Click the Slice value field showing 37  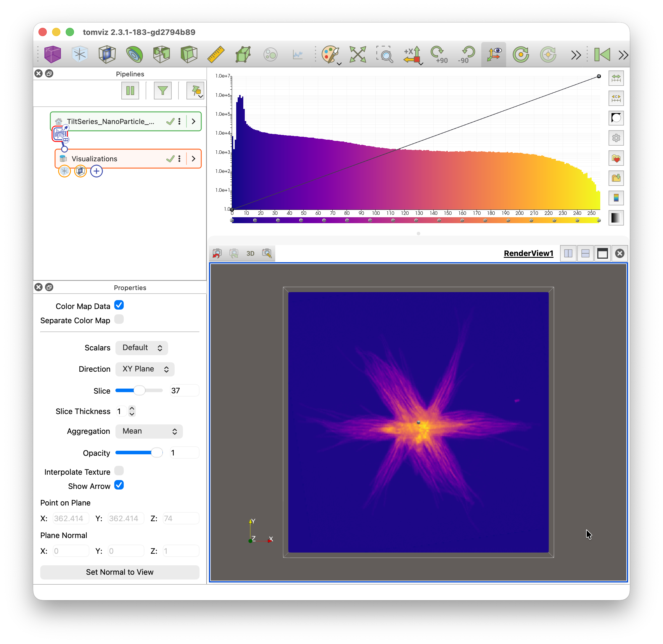[184, 391]
